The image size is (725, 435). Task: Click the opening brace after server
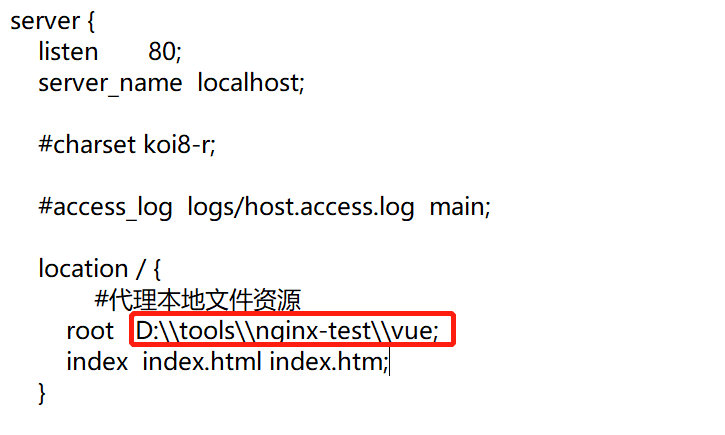coord(91,21)
